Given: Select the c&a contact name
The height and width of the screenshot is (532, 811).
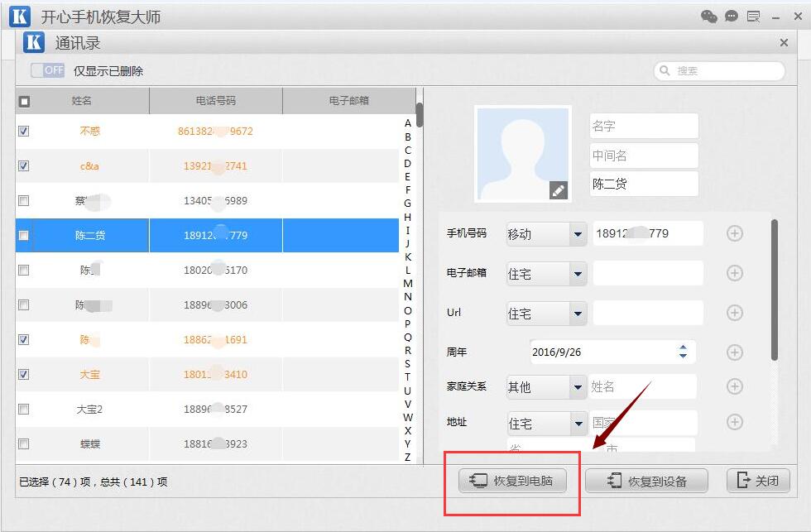Looking at the screenshot, I should point(89,166).
